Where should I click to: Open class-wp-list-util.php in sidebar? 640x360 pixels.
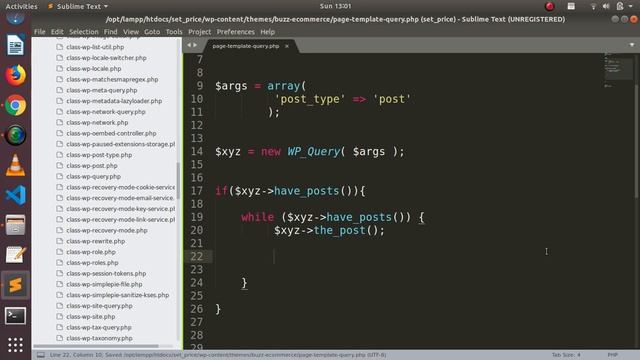95,47
